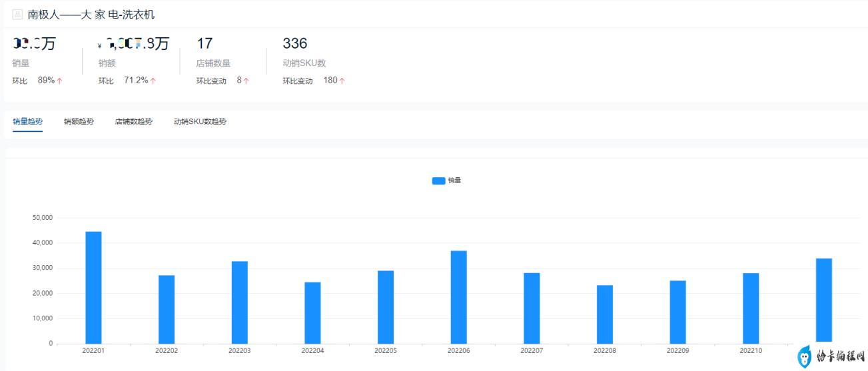868x371 pixels.
Task: Select the 202204 bar in the chart
Action: pos(312,312)
